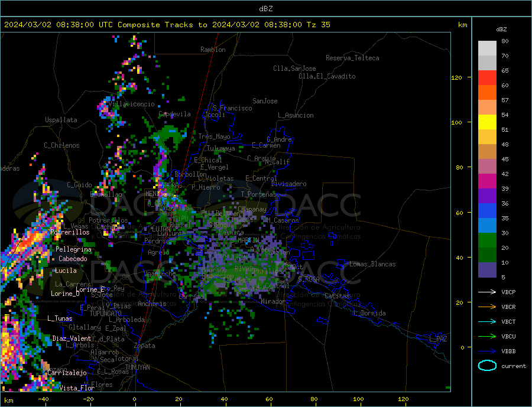532x407 pixels.
Task: Click the Pellegrina map label
Action: (74, 249)
